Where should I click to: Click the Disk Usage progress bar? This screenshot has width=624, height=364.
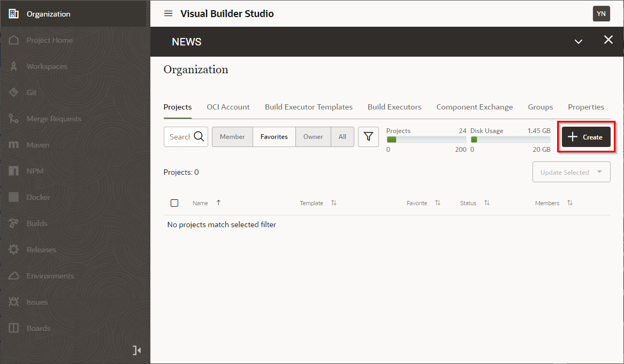pyautogui.click(x=510, y=140)
